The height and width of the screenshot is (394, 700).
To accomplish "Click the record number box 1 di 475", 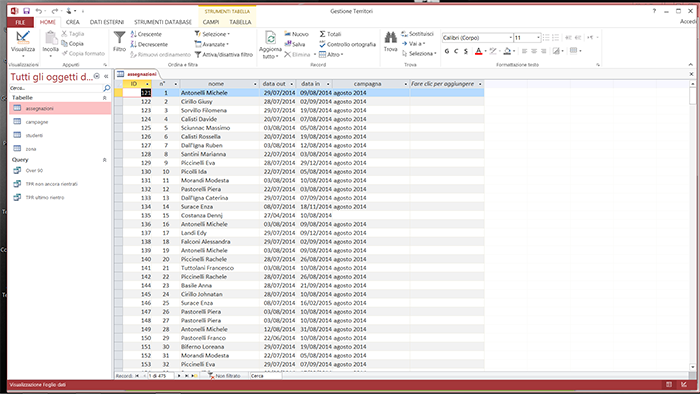I will [x=161, y=376].
